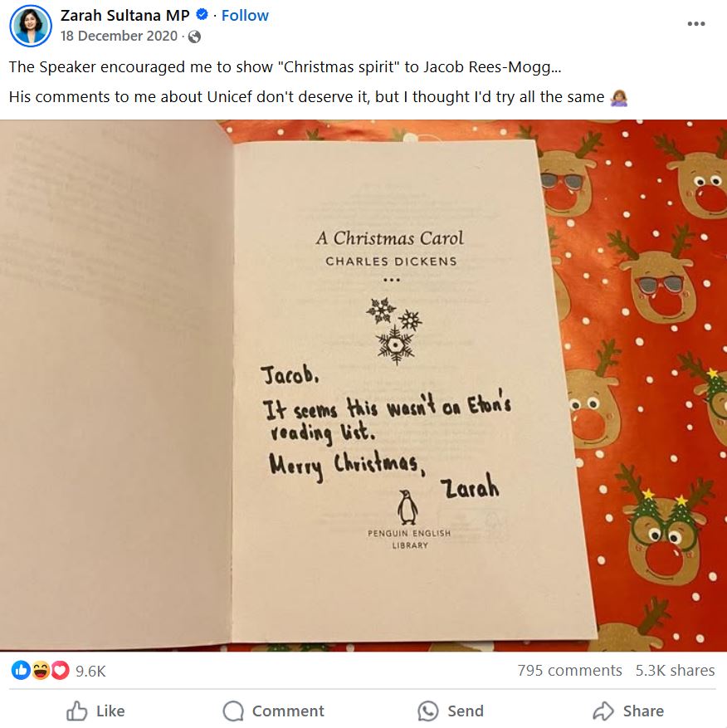This screenshot has height=728, width=727.
Task: Like the post with thumbs-up button
Action: click(95, 711)
